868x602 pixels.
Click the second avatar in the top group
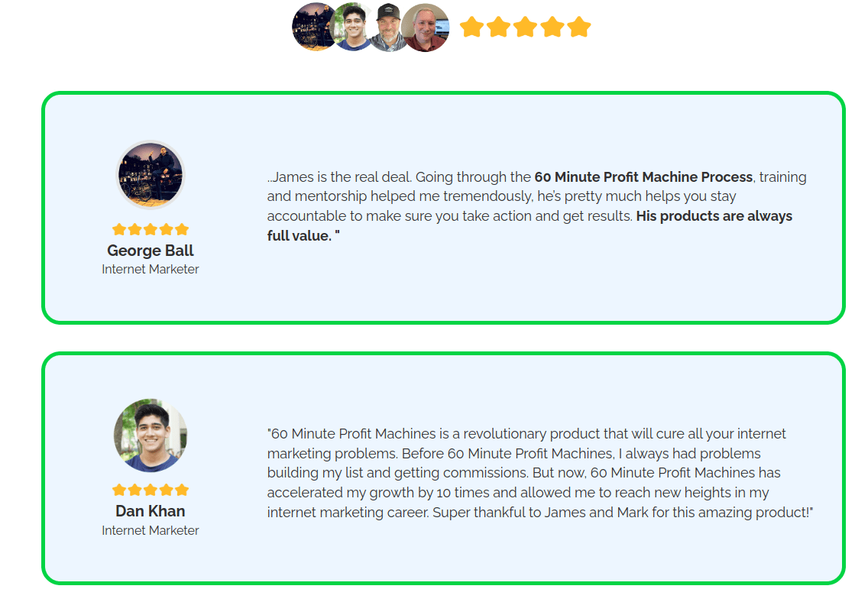point(352,28)
